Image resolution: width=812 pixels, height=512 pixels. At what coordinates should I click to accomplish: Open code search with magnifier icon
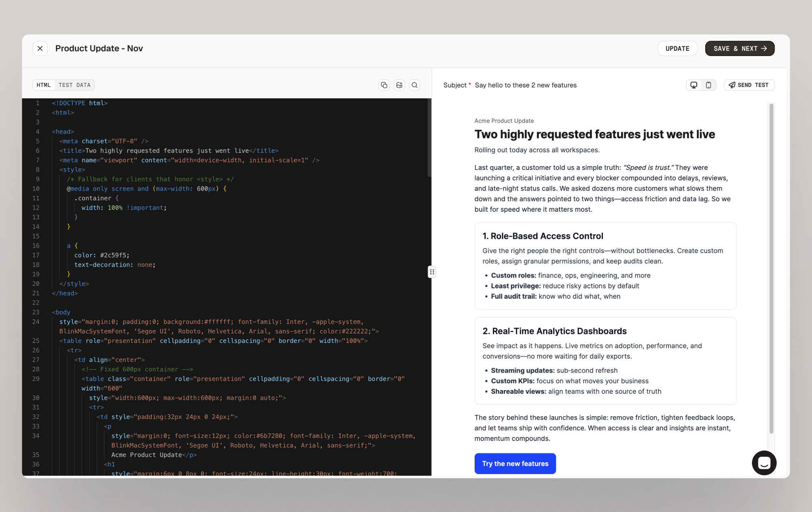[x=415, y=85]
